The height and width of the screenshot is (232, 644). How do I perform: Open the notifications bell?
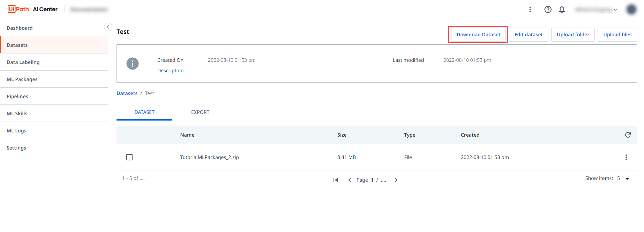(562, 9)
